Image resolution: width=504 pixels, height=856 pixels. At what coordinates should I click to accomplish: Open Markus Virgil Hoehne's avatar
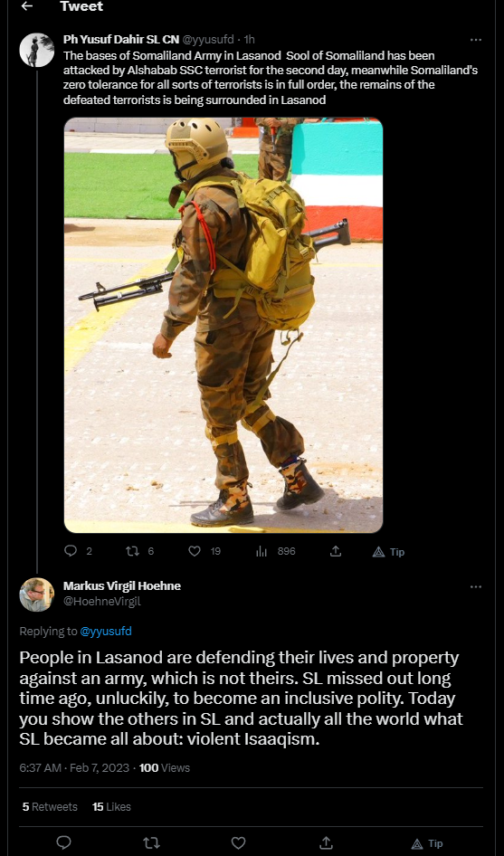pos(36,594)
